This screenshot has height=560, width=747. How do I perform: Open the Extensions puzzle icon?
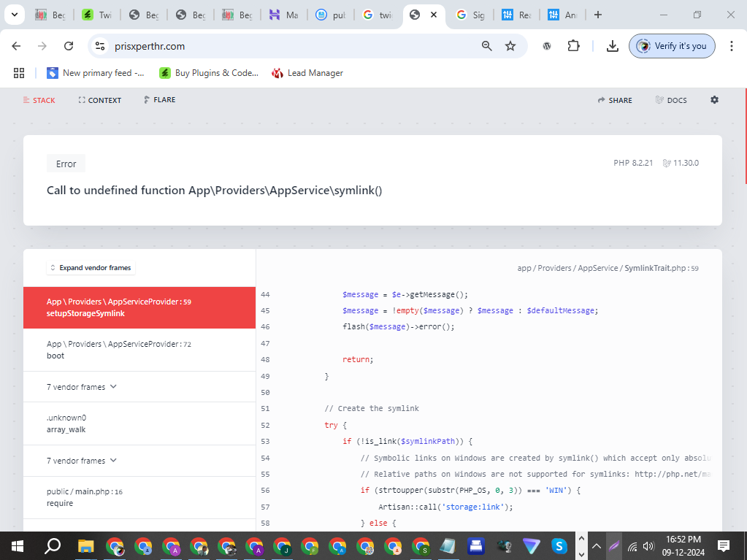coord(574,46)
